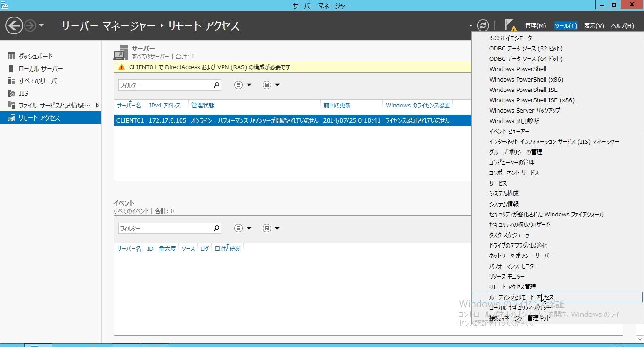Go back with the back arrow button
The height and width of the screenshot is (347, 644).
(14, 25)
